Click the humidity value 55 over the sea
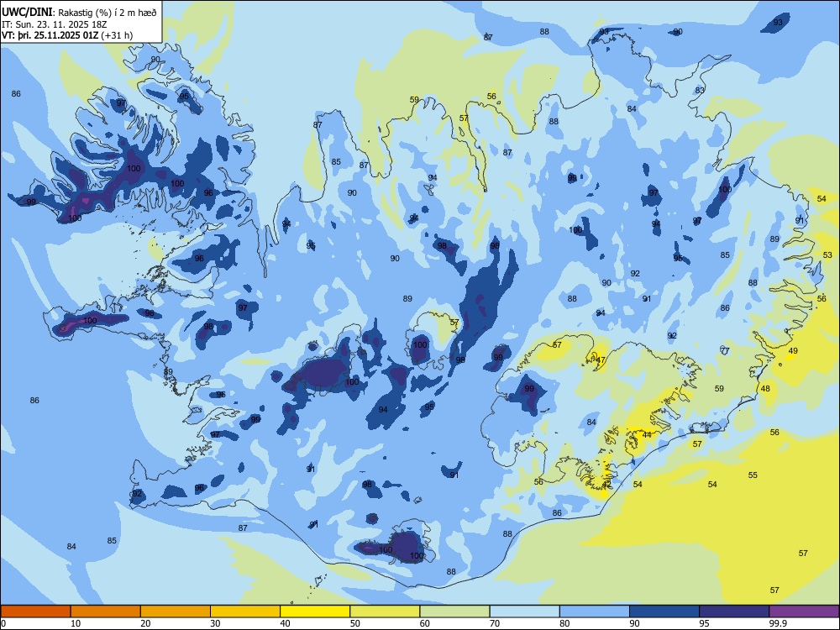The height and width of the screenshot is (630, 840). click(753, 475)
